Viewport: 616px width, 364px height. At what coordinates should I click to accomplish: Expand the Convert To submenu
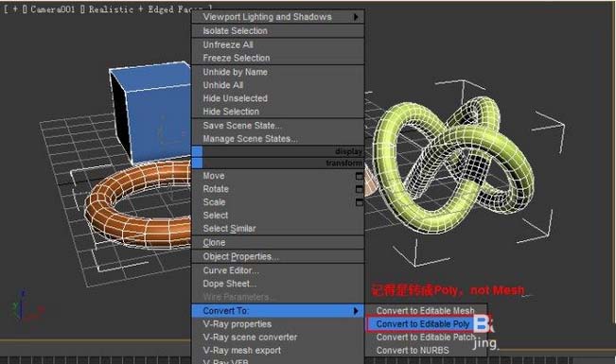278,311
